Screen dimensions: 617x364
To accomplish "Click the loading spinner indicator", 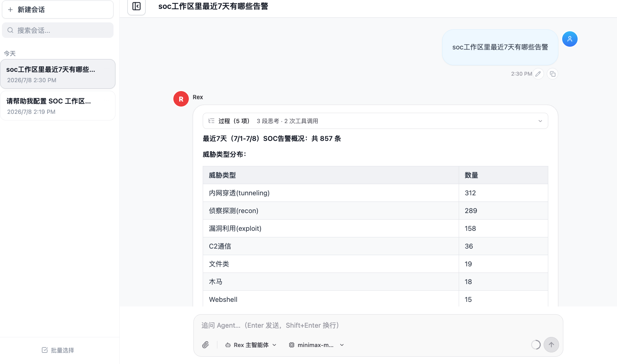I will click(x=536, y=345).
